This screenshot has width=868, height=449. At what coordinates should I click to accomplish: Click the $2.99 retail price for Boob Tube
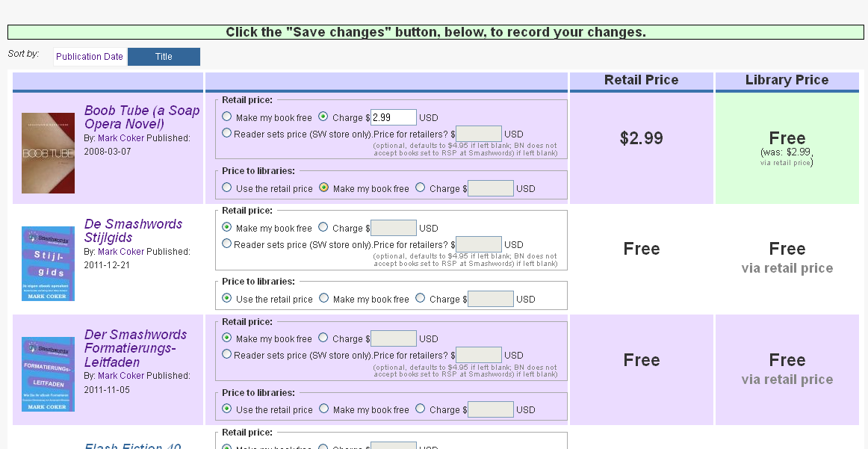click(x=641, y=138)
